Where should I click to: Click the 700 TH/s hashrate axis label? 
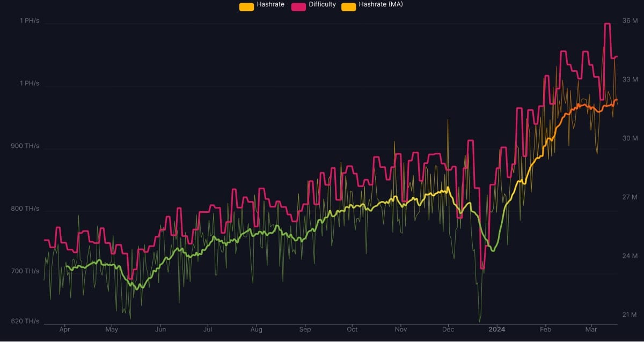coord(25,271)
